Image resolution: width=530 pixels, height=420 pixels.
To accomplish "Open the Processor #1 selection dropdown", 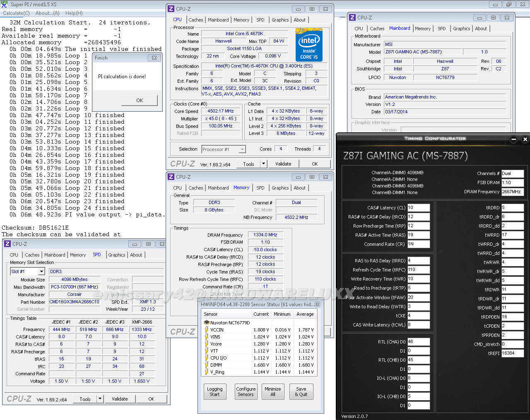I will tap(242, 149).
